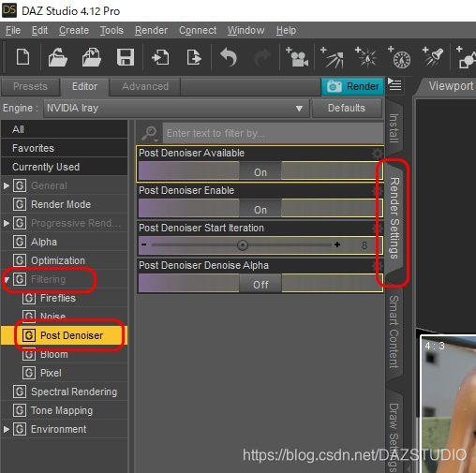Expand the General group arrow
The width and height of the screenshot is (476, 473).
(7, 185)
